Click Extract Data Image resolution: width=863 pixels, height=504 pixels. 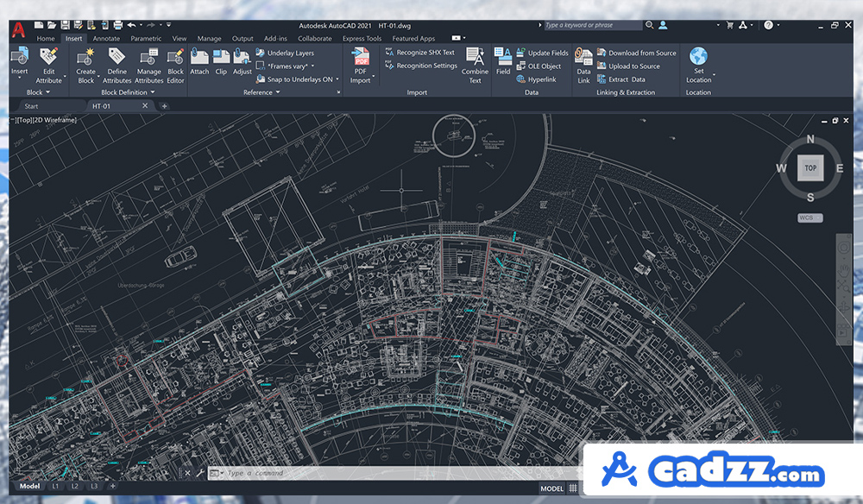coord(620,79)
